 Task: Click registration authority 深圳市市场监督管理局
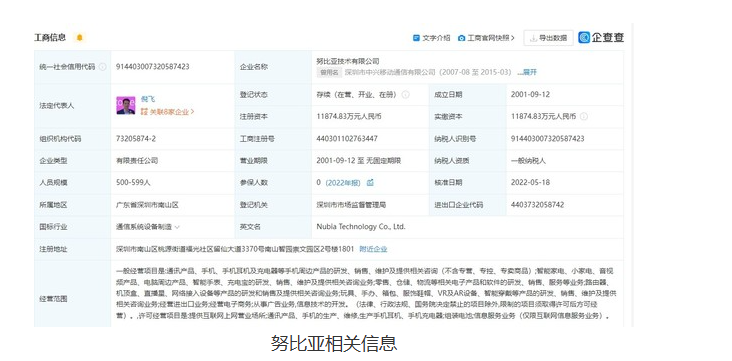pos(351,205)
